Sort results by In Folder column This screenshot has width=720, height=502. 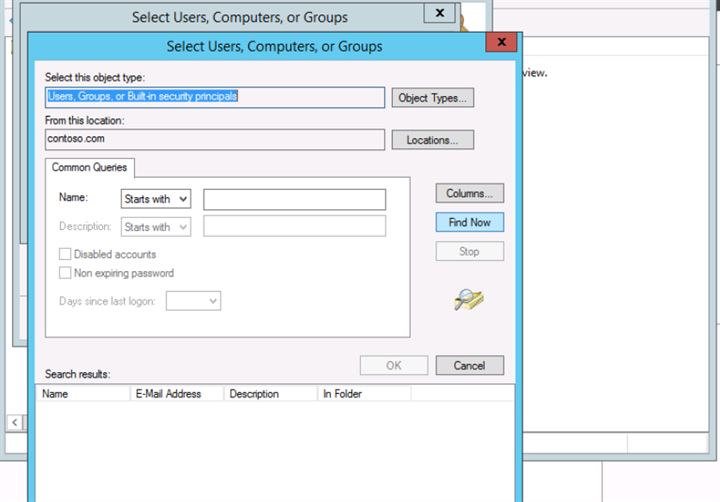[365, 394]
